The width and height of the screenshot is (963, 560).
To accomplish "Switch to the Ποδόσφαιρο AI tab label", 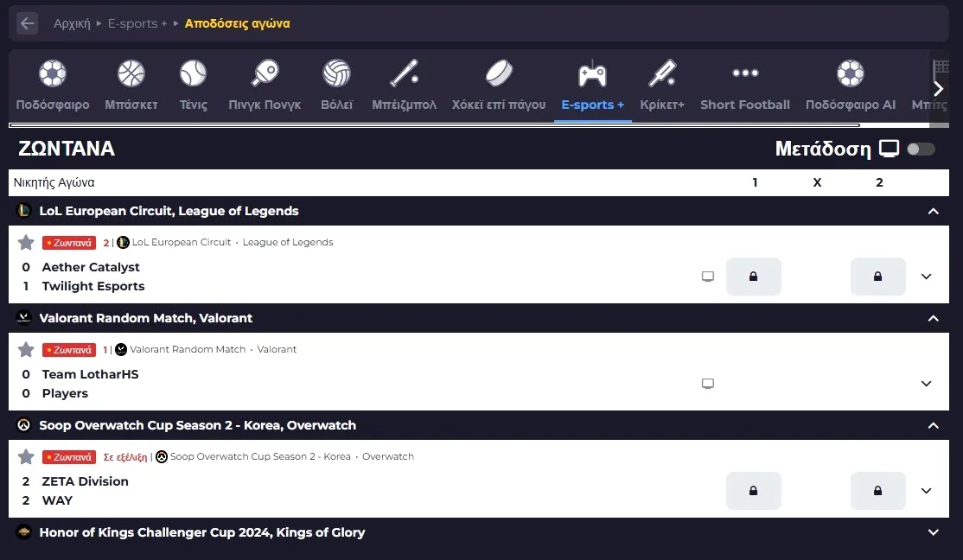I will click(851, 105).
